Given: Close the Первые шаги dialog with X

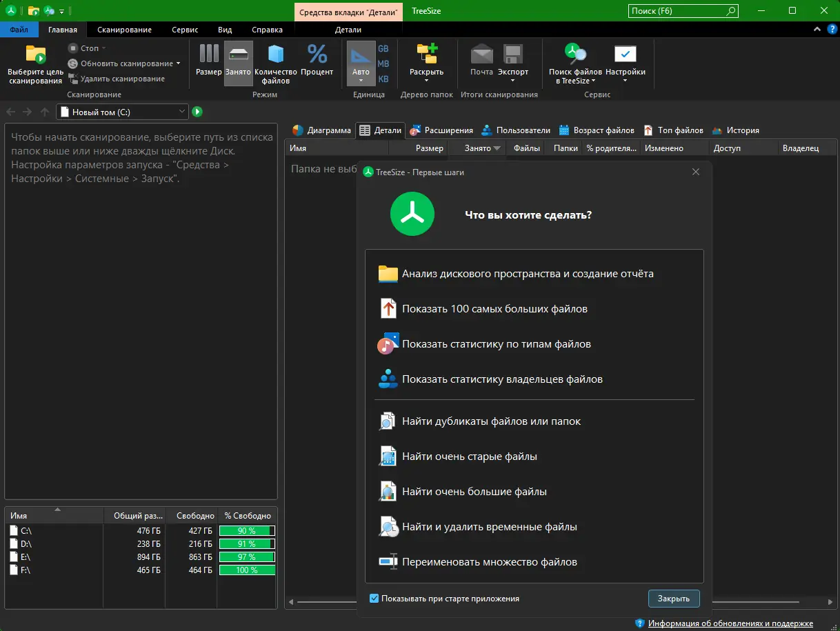Looking at the screenshot, I should [695, 172].
